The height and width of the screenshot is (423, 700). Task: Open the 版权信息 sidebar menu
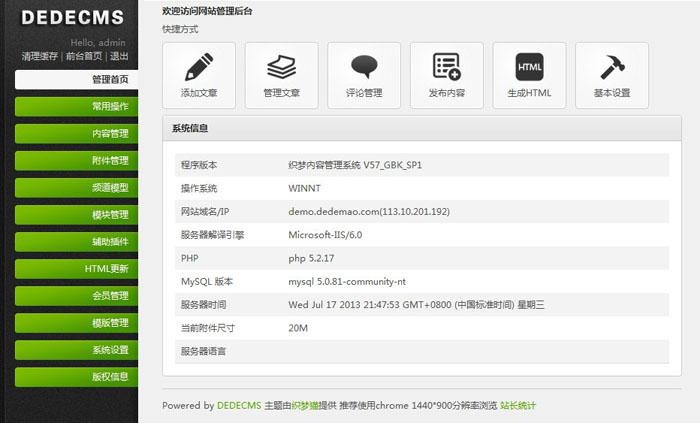[76, 377]
